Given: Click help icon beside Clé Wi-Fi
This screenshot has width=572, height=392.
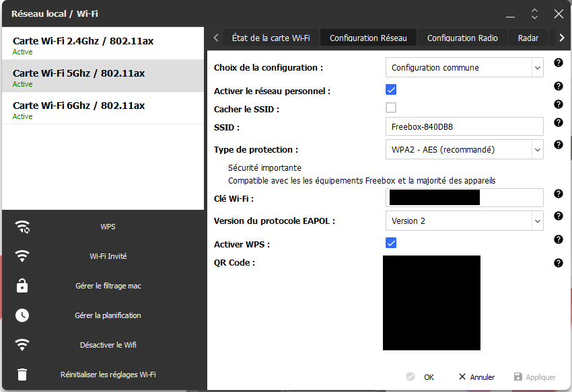Looking at the screenshot, I should point(558,194).
